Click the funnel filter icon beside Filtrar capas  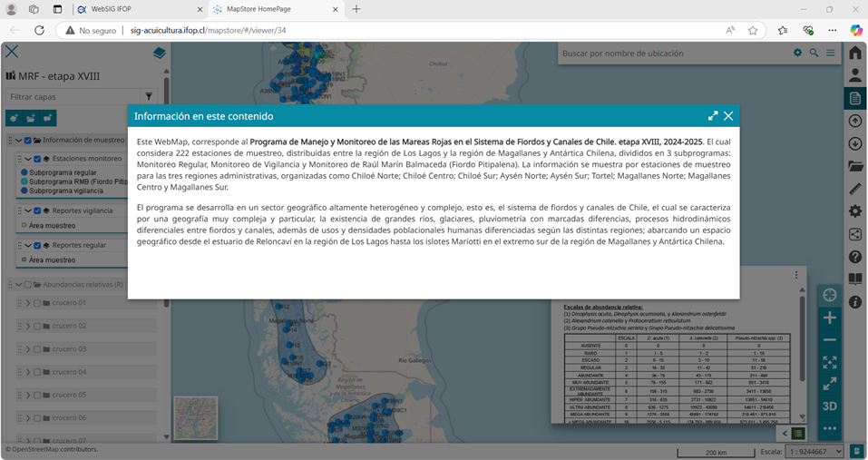pyautogui.click(x=149, y=97)
